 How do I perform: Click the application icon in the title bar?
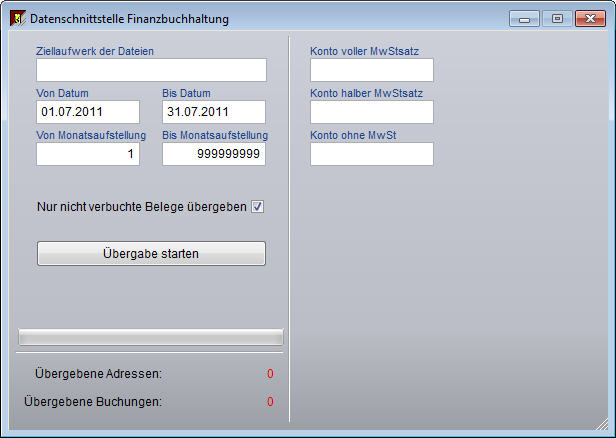tap(17, 19)
